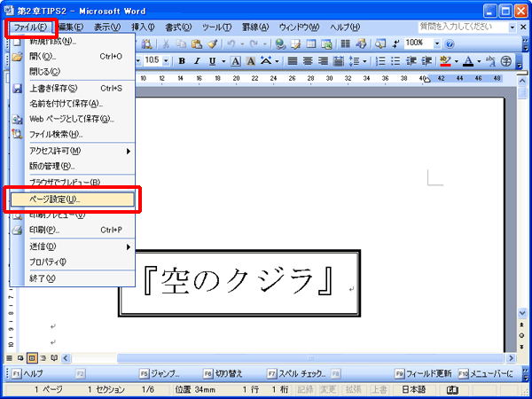
Task: Insert an Excel worksheet icon
Action: 326,43
